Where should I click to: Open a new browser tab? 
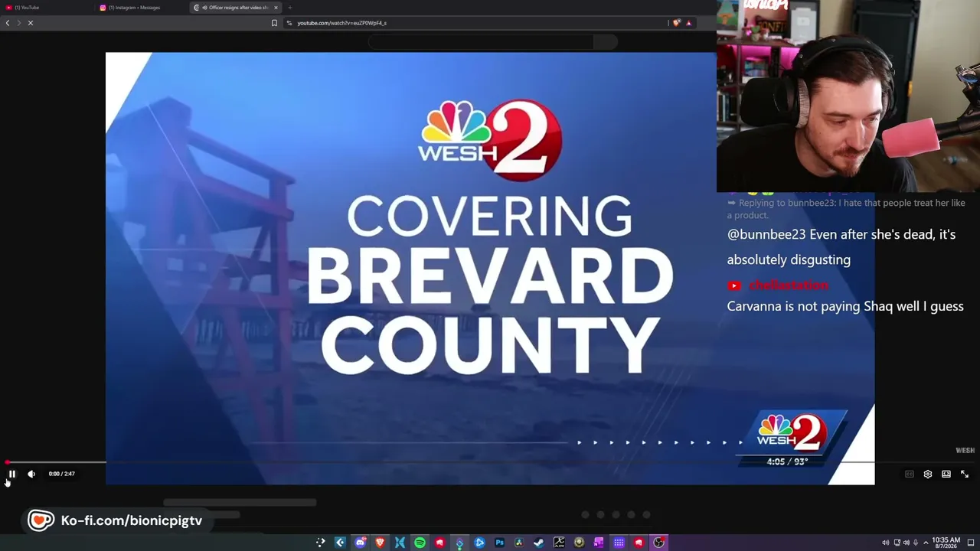[x=289, y=8]
